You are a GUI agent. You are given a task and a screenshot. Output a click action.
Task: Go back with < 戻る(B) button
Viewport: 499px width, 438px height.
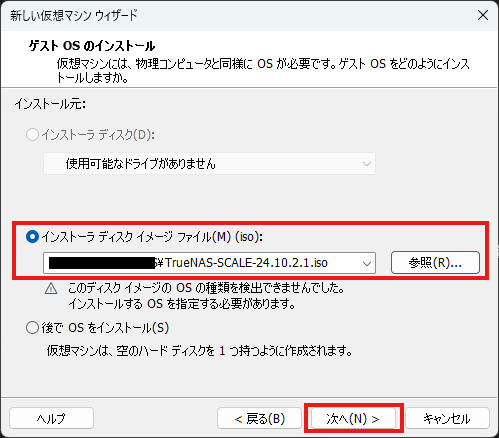259,418
